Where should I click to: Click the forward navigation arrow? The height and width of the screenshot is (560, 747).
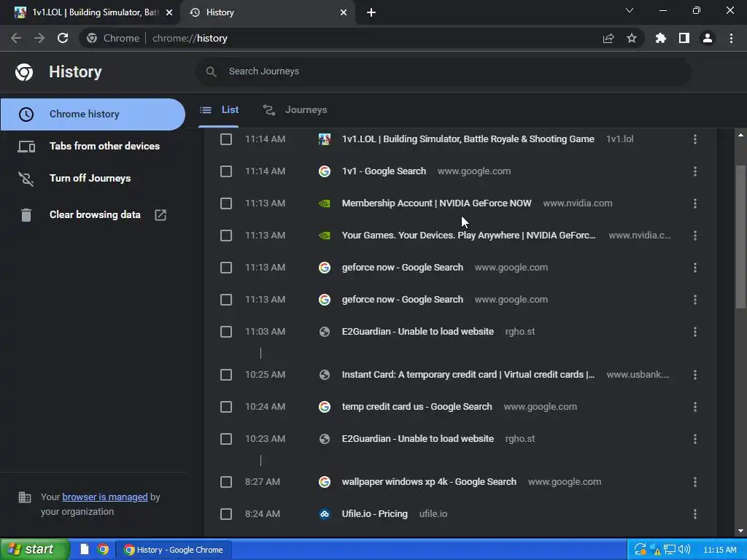[x=39, y=38]
